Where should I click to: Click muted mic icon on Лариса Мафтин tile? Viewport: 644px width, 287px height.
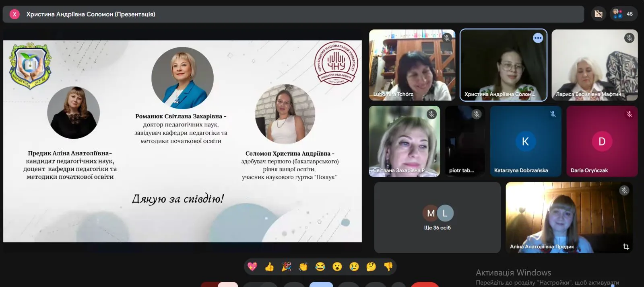(629, 38)
